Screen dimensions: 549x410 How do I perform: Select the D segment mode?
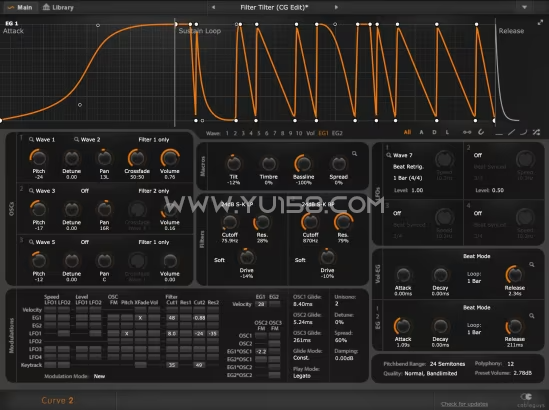click(x=434, y=132)
